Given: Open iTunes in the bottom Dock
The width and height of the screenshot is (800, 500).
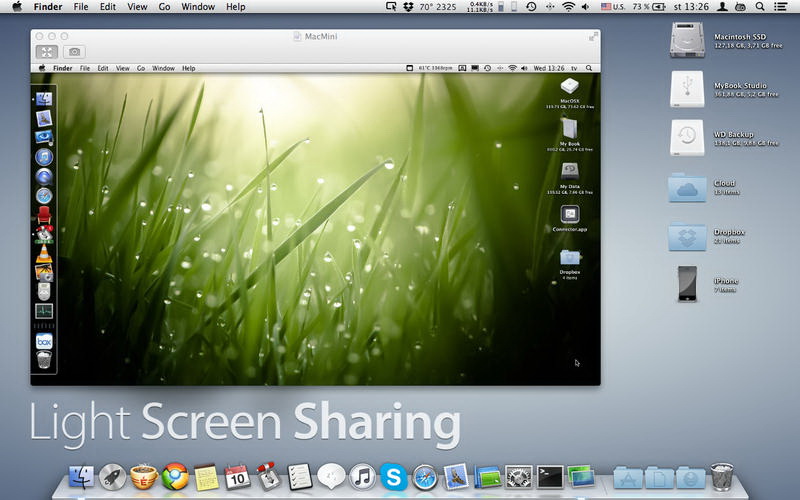Looking at the screenshot, I should click(x=362, y=477).
